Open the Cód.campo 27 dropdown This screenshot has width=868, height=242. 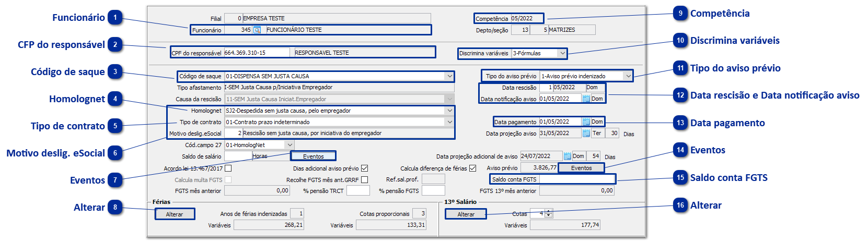point(290,145)
